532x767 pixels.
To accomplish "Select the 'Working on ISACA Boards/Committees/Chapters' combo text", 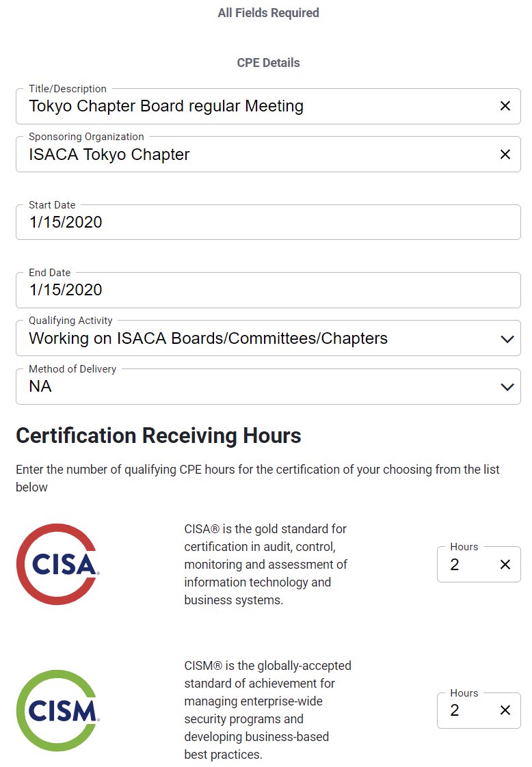I will pos(208,338).
